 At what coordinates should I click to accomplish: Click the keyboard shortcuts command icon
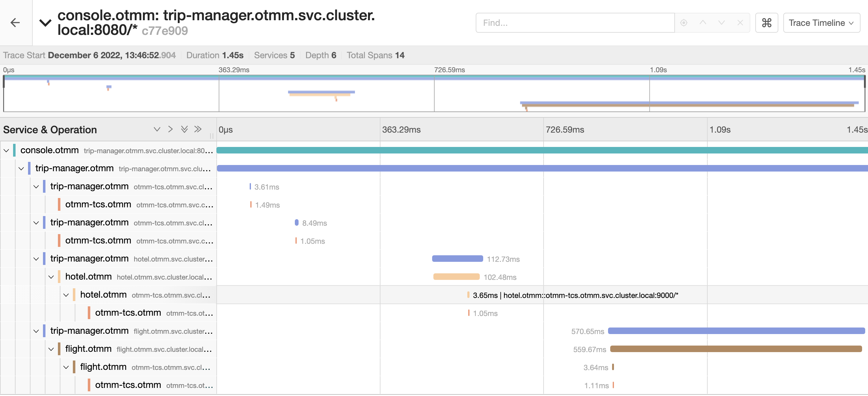pos(766,23)
